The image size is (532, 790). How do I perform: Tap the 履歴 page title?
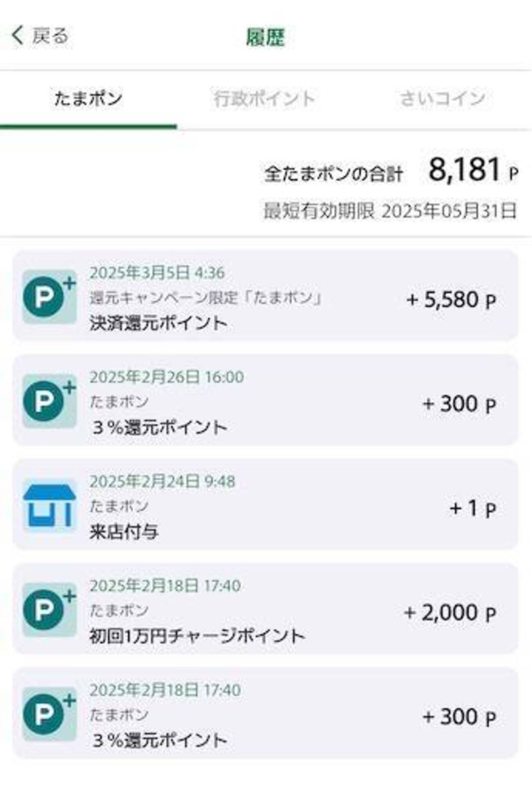click(265, 37)
